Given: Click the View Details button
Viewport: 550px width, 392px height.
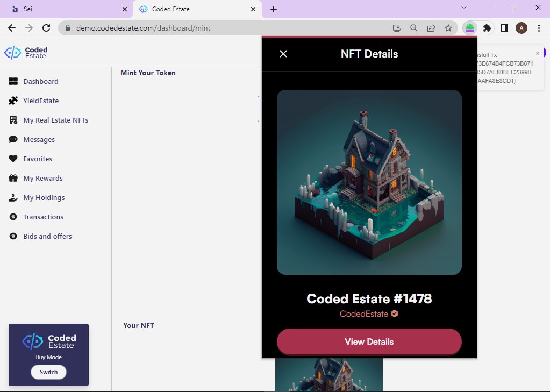Looking at the screenshot, I should tap(369, 341).
